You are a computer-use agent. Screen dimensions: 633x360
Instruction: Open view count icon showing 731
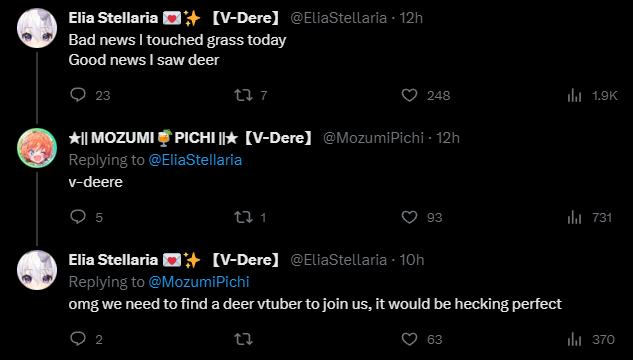pyautogui.click(x=574, y=218)
